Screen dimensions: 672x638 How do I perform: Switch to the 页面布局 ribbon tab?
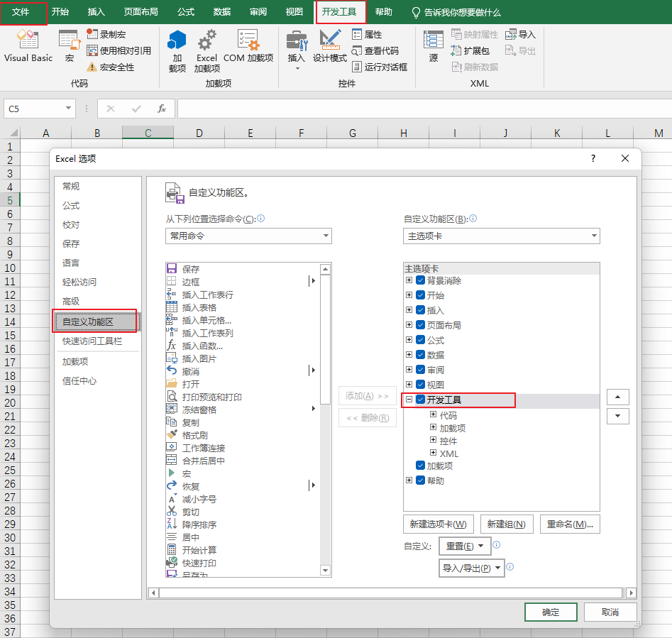coord(141,12)
